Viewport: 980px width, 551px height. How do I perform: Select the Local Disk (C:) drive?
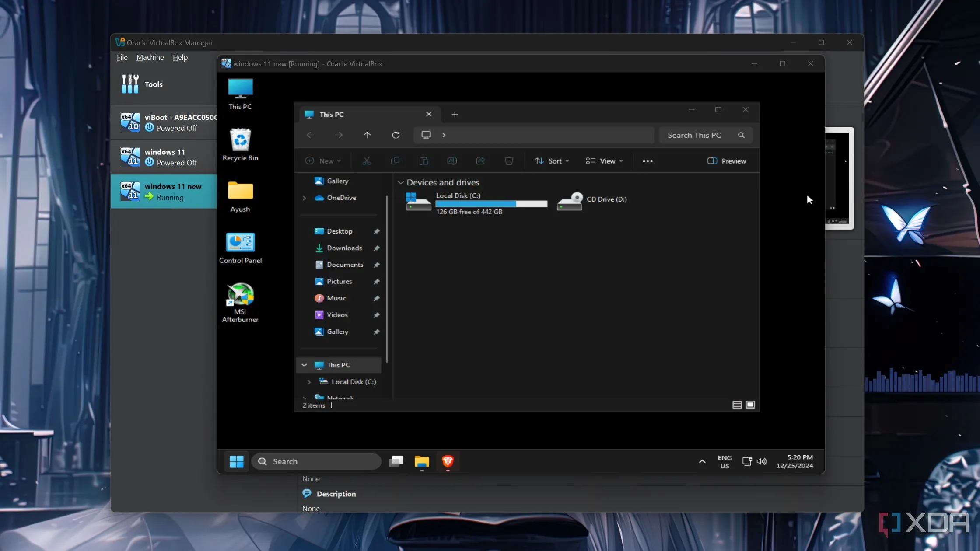pyautogui.click(x=476, y=203)
